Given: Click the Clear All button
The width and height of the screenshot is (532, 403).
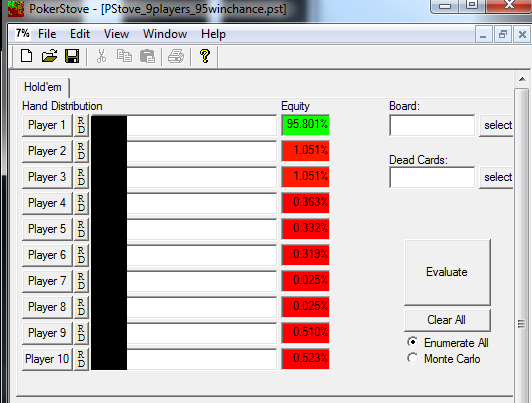Looking at the screenshot, I should [x=447, y=320].
